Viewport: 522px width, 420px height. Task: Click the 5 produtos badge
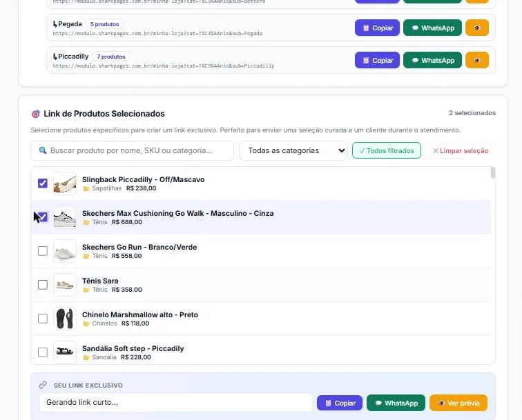[x=104, y=24]
